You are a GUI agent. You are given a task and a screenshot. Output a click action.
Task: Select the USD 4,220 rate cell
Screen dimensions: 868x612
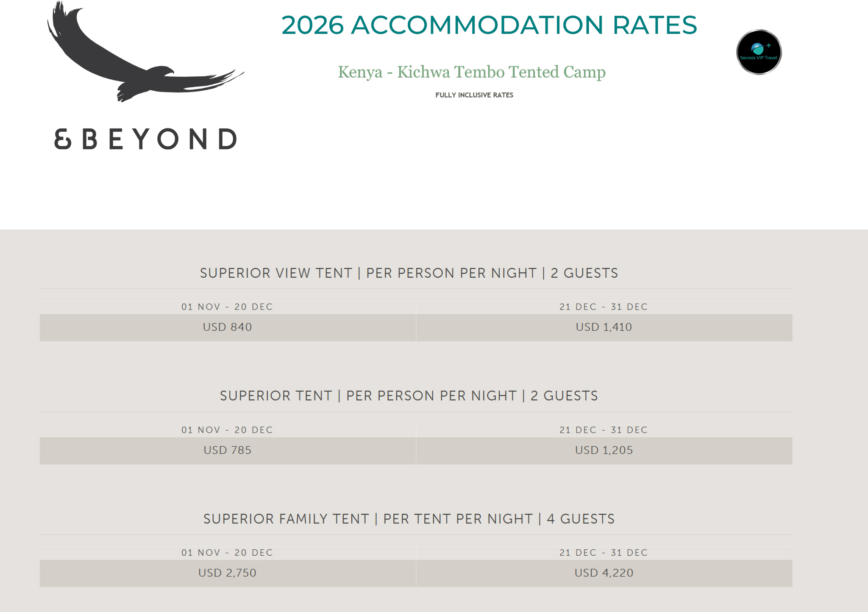604,573
